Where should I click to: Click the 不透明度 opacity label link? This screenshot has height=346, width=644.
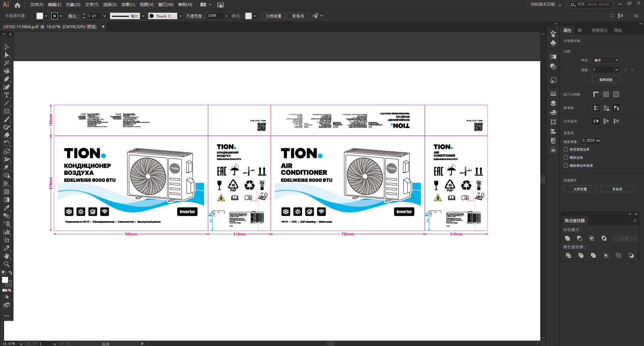(195, 16)
